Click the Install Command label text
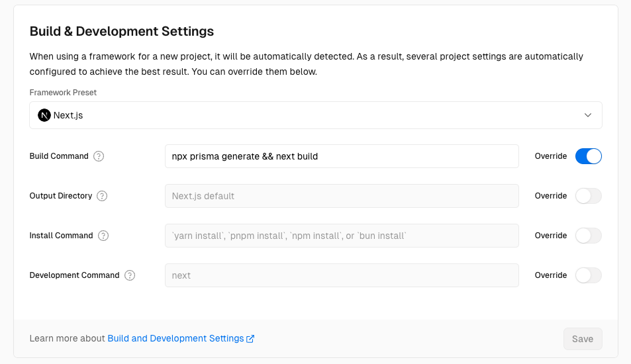Image resolution: width=631 pixels, height=364 pixels. click(x=61, y=236)
